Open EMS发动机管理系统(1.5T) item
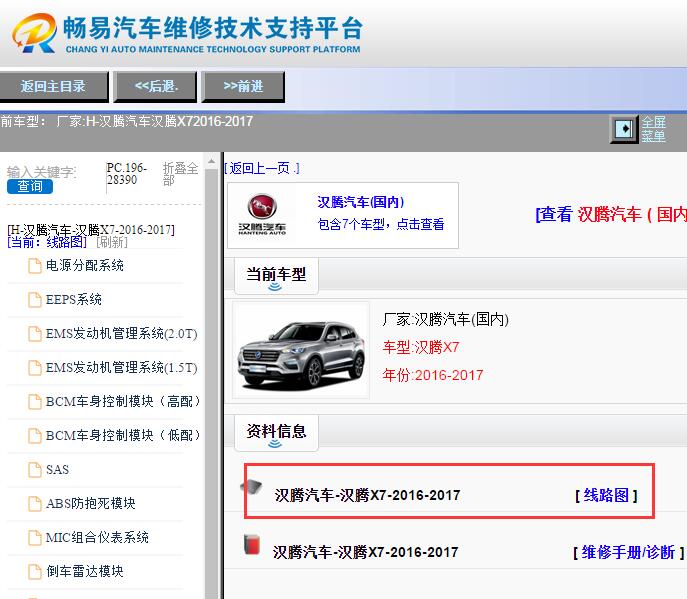The image size is (687, 599). coord(121,367)
